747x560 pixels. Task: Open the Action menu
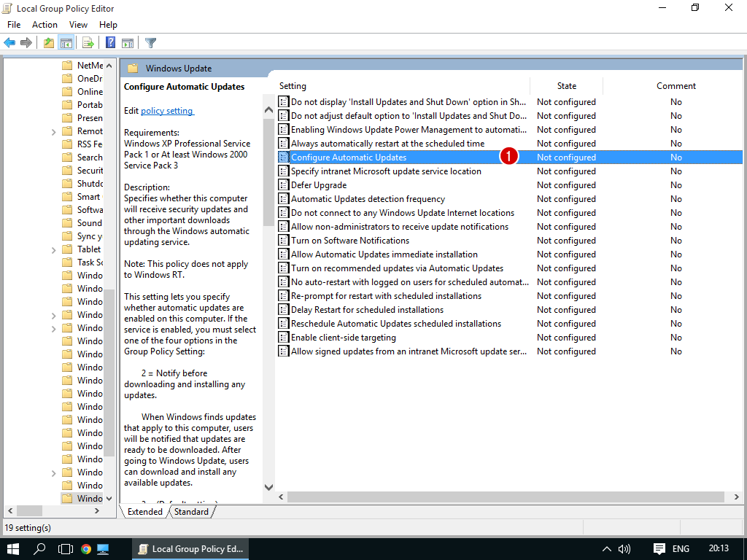[44, 25]
